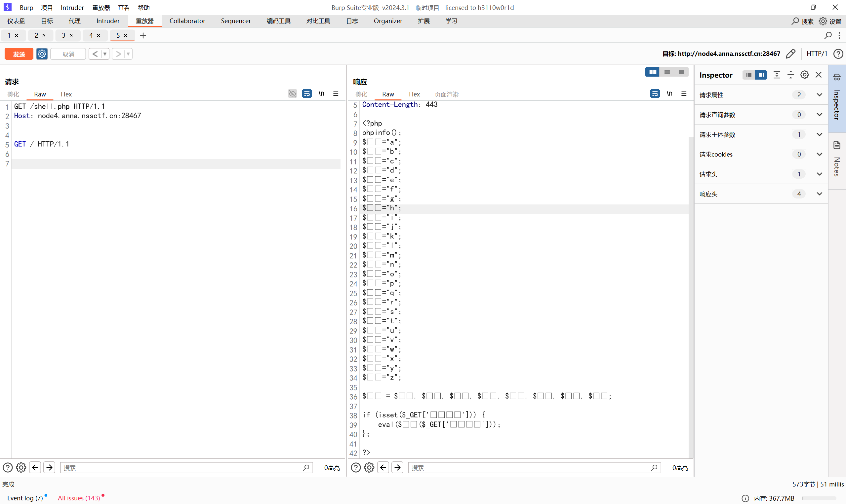The height and width of the screenshot is (504, 846).
Task: Close Repeater tab 3
Action: (71, 35)
